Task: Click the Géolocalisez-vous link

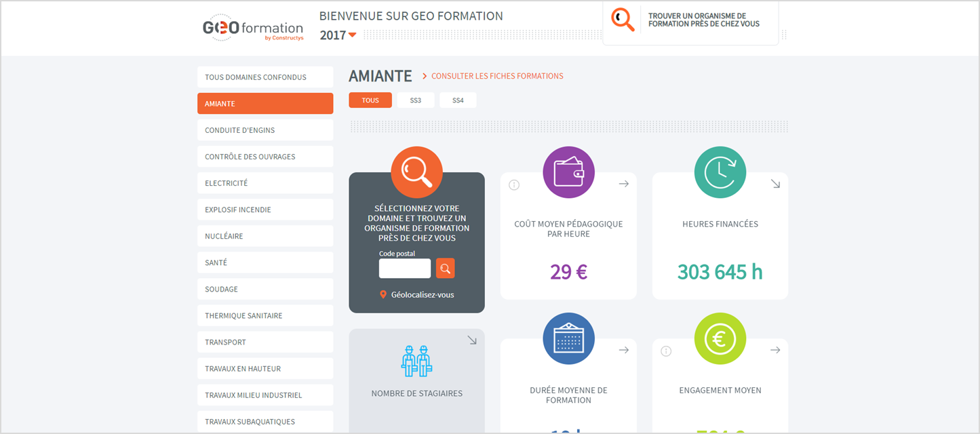Action: 422,295
